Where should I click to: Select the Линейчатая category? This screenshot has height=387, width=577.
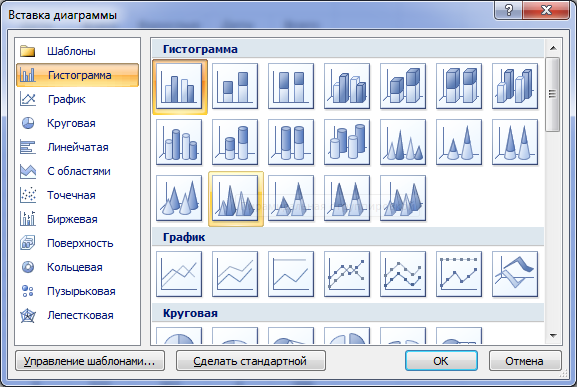click(x=77, y=147)
